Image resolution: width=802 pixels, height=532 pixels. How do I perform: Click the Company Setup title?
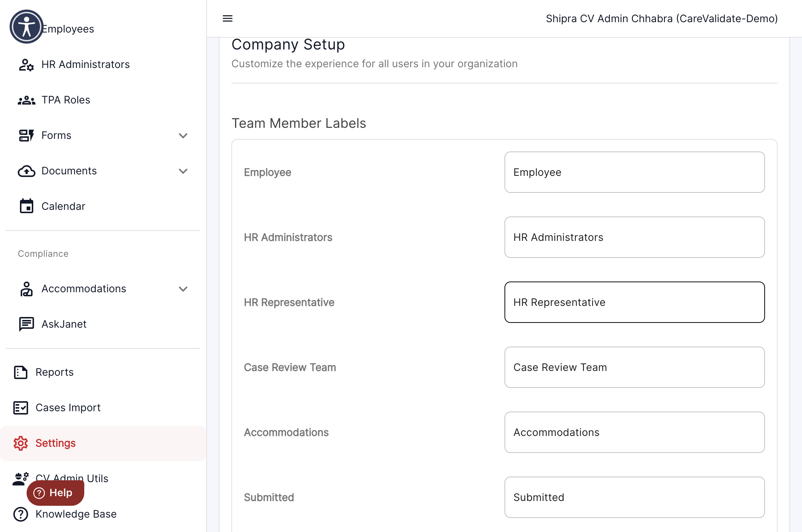click(288, 45)
